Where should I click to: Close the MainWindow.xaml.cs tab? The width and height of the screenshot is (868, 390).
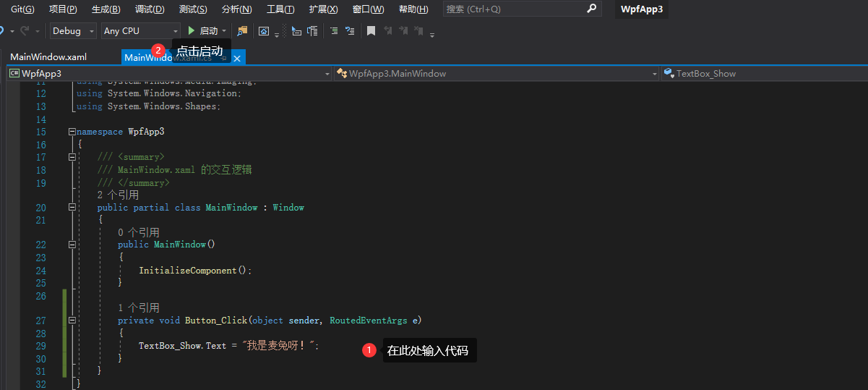236,58
